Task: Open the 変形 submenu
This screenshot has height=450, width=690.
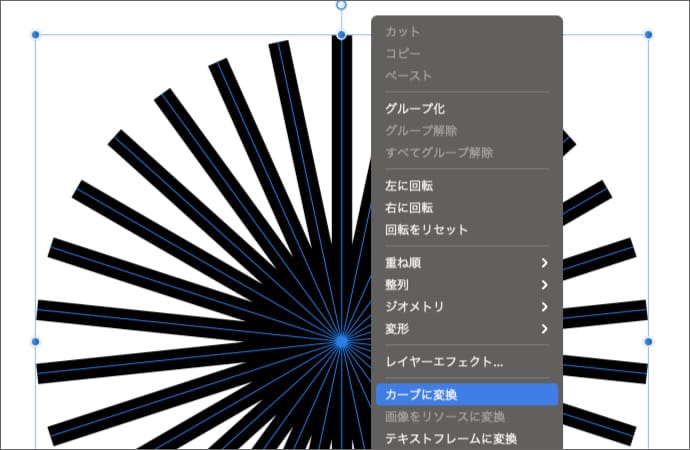Action: (465, 329)
